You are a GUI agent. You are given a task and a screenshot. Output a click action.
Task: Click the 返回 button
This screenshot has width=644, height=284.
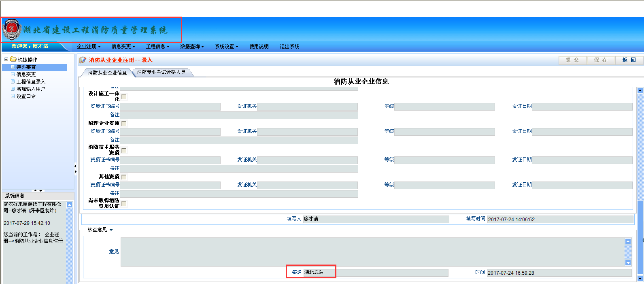(x=629, y=60)
